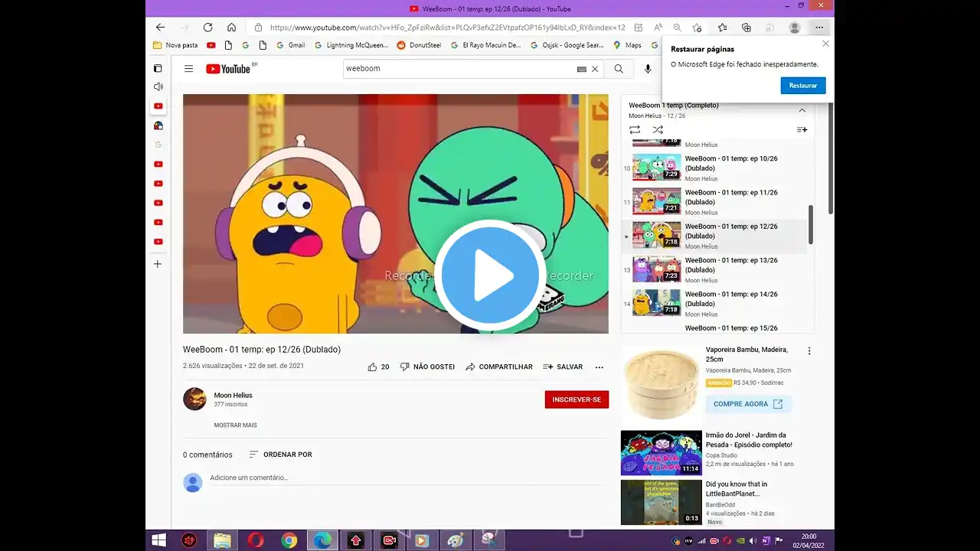Image resolution: width=980 pixels, height=551 pixels.
Task: Toggle playlist loop button
Action: (635, 130)
